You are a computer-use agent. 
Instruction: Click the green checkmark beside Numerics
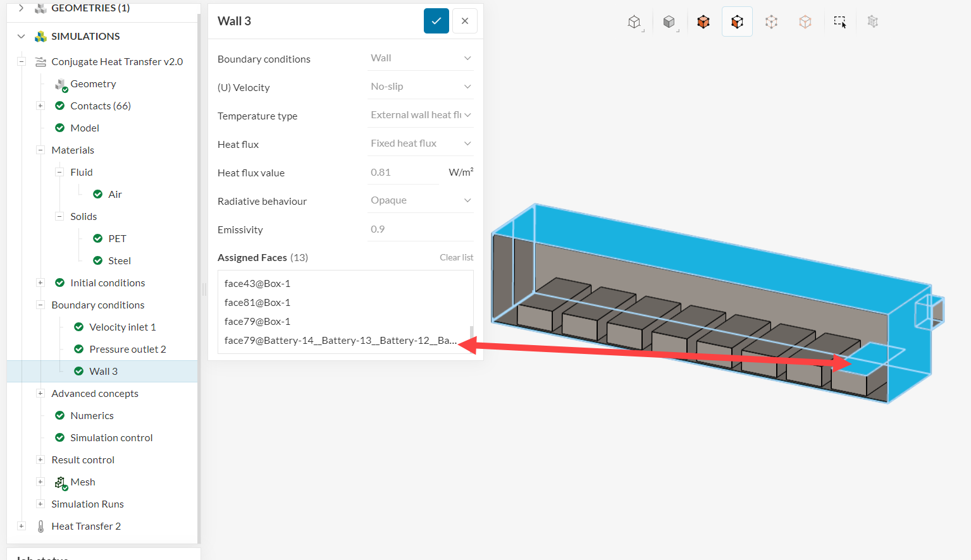(59, 415)
